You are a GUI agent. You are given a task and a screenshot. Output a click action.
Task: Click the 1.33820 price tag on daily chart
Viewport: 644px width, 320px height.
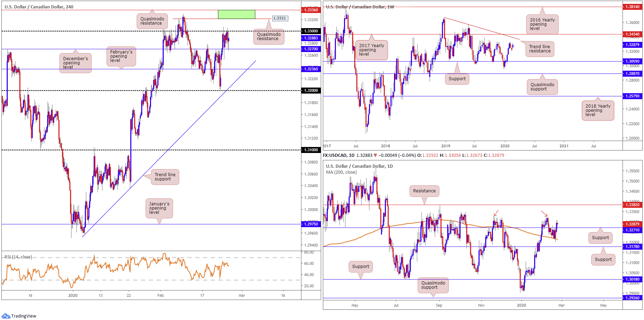632,205
